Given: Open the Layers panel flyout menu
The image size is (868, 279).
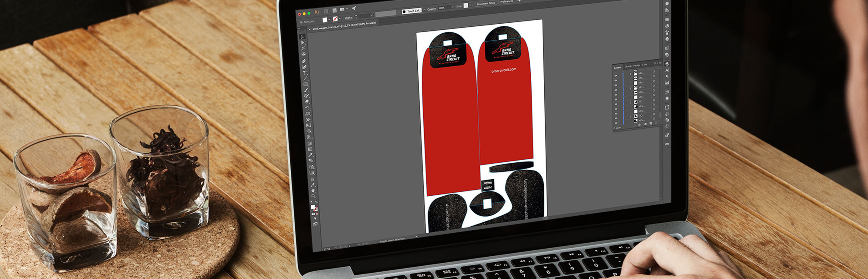Looking at the screenshot, I should tap(660, 63).
